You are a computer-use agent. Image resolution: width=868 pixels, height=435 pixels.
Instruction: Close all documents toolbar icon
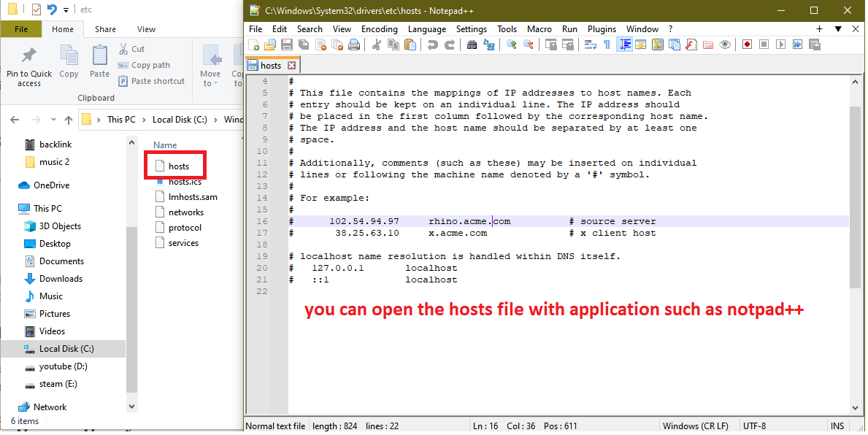coord(337,45)
